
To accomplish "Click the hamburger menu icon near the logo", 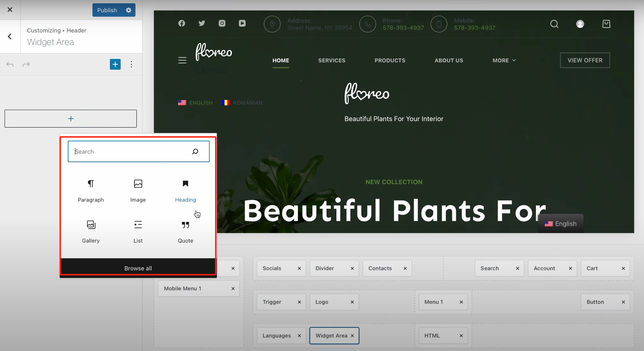I will [182, 60].
